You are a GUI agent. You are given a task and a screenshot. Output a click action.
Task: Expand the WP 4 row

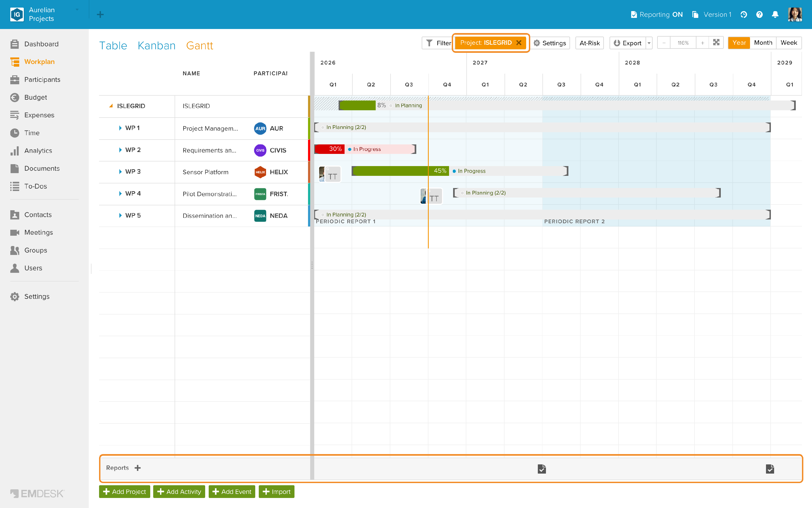pyautogui.click(x=120, y=193)
